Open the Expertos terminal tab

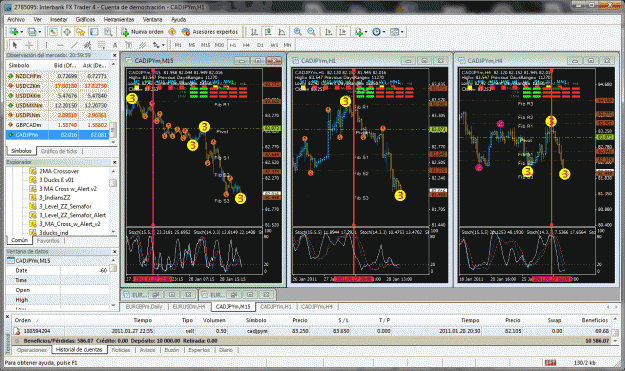[199, 350]
